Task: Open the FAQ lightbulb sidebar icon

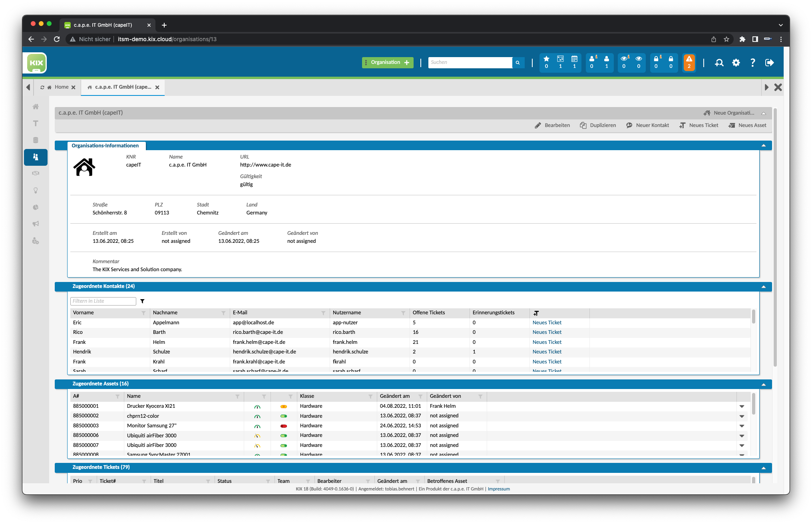Action: (x=36, y=191)
